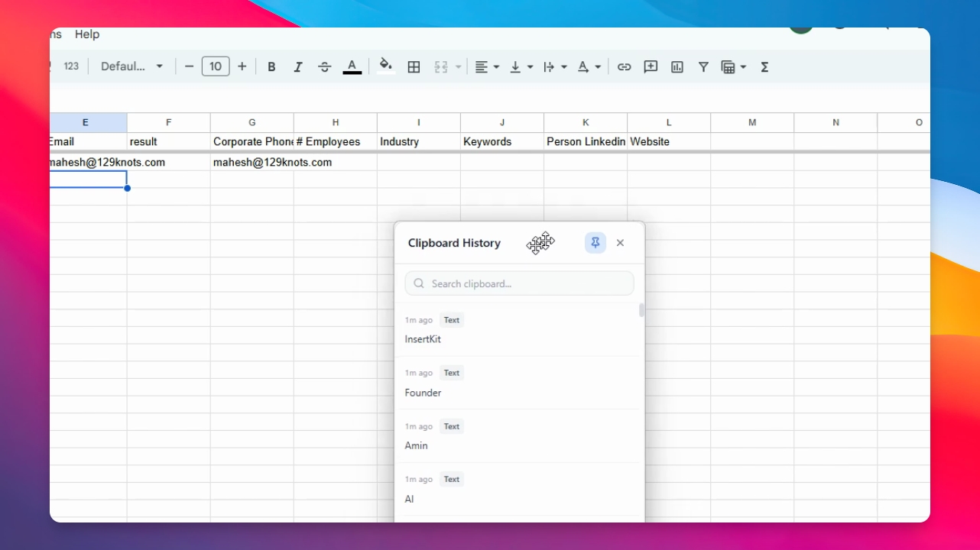The height and width of the screenshot is (550, 980).
Task: Expand the vertical align dropdown
Action: 521,67
